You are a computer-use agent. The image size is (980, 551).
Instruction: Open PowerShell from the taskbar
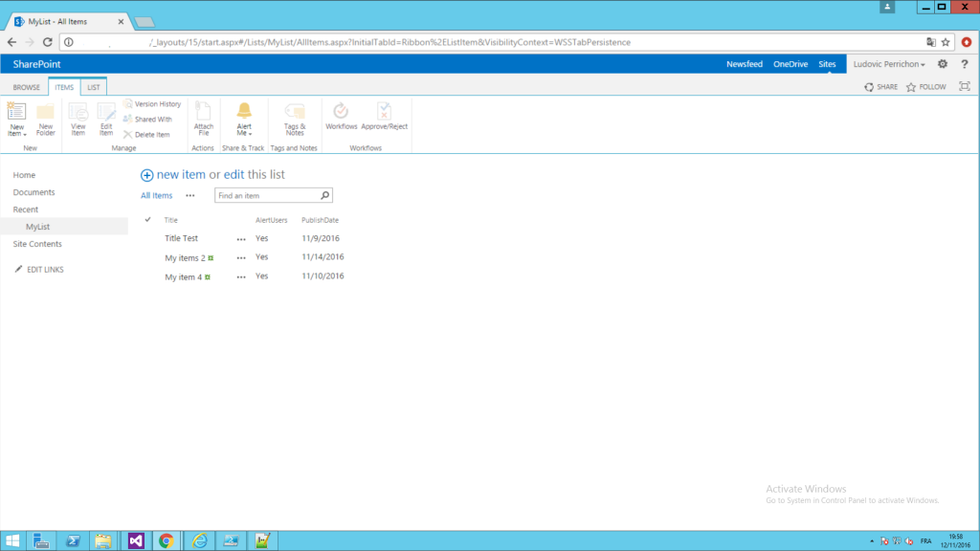(73, 540)
